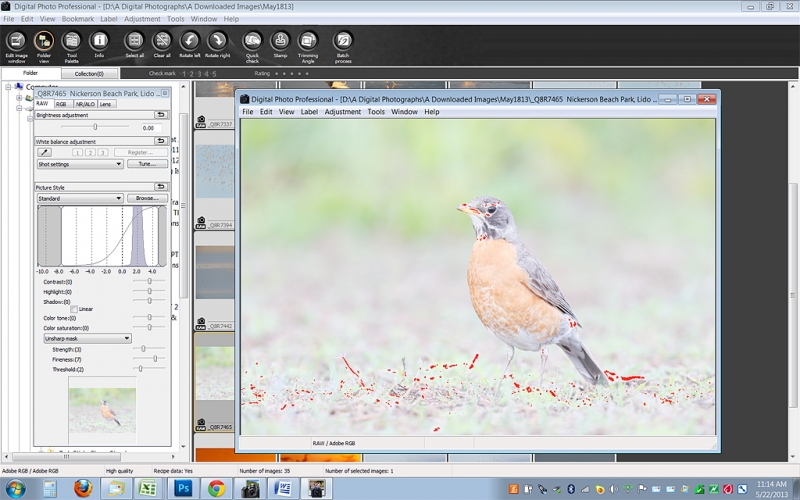Click the Color saturation slider

pyautogui.click(x=149, y=328)
